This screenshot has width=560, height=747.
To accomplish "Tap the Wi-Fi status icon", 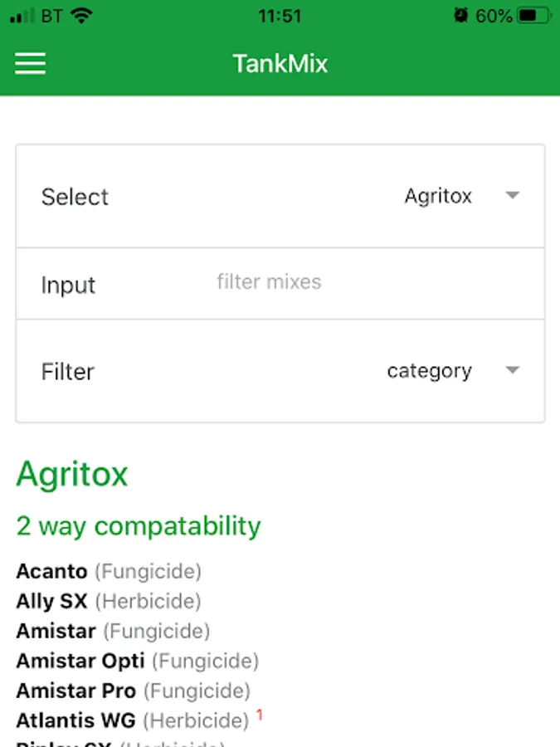I will tap(81, 16).
